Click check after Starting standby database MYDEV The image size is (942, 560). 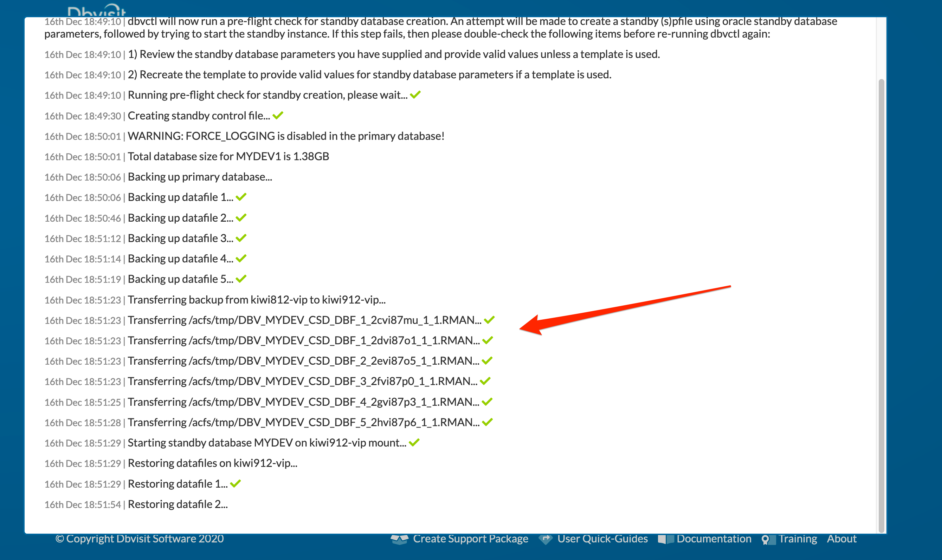(414, 442)
